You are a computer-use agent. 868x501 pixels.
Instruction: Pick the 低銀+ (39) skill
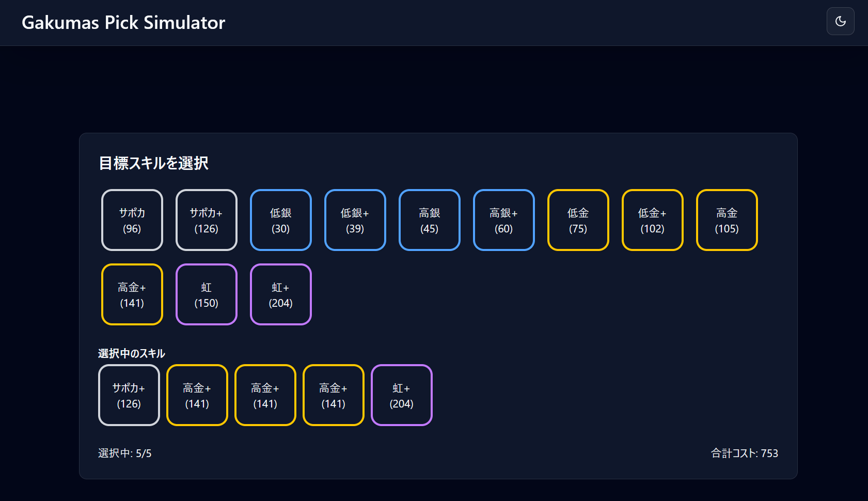[x=355, y=220]
